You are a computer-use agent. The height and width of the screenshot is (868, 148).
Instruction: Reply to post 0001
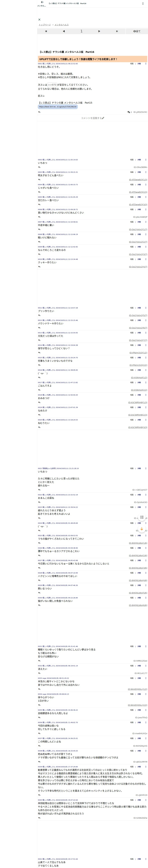point(39,112)
